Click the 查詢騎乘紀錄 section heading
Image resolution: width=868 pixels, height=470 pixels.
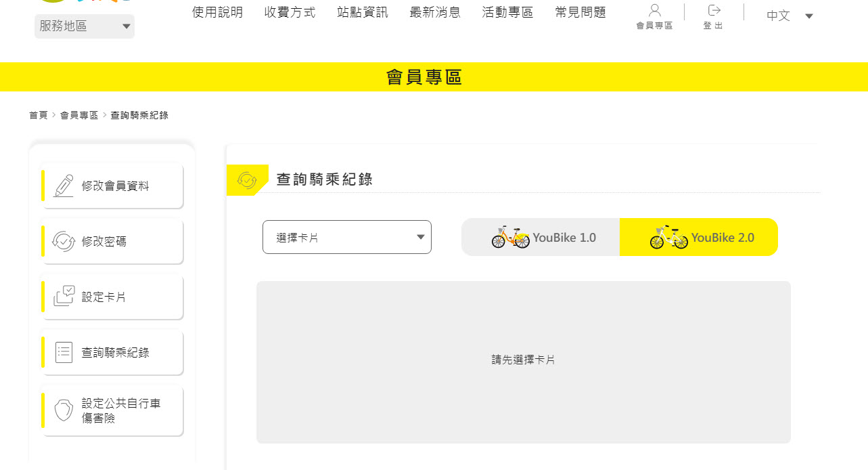pos(325,179)
